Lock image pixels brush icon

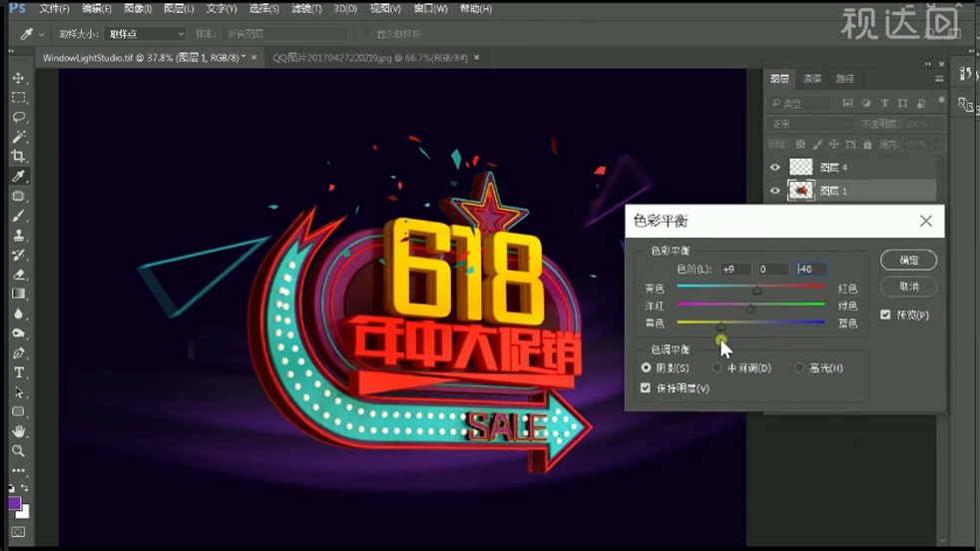pos(817,145)
